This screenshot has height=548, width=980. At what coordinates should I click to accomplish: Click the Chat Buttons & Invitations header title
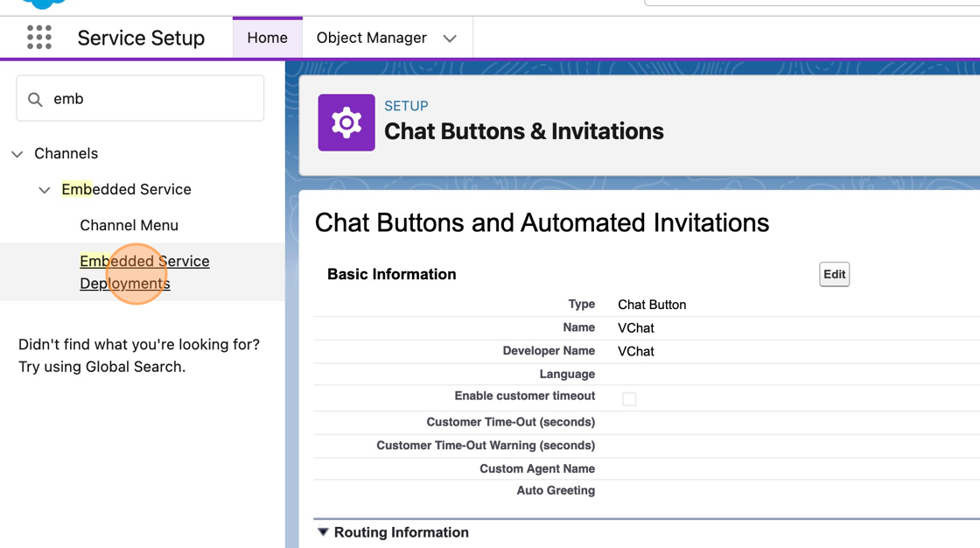(x=524, y=131)
